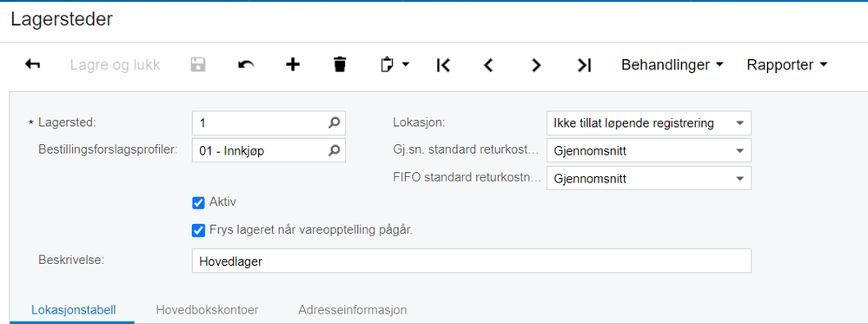Click the Lagre og lukk button
This screenshot has width=868, height=324.
[x=116, y=65]
